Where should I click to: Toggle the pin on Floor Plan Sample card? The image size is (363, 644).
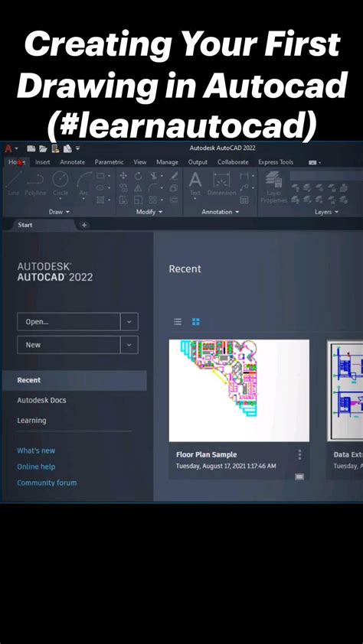299,476
